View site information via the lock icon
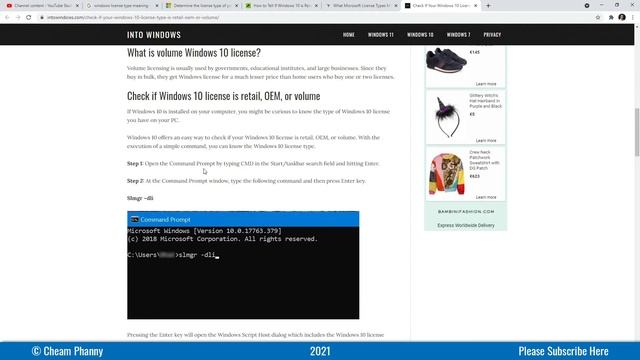 tap(42, 18)
